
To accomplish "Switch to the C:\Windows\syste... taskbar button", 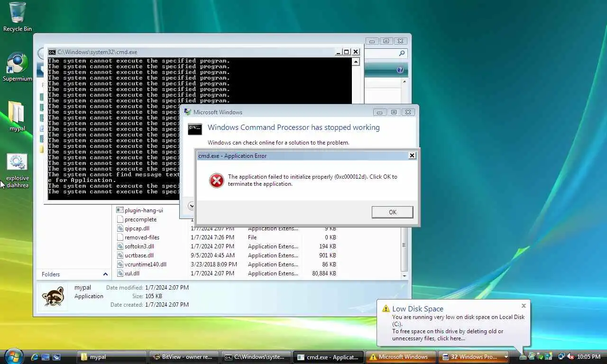I will click(x=257, y=357).
